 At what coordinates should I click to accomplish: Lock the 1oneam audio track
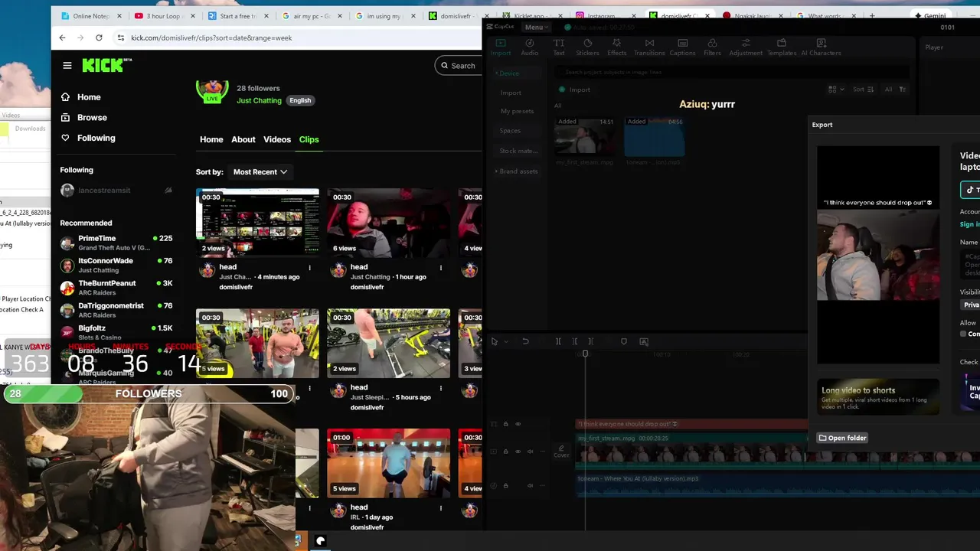[505, 485]
